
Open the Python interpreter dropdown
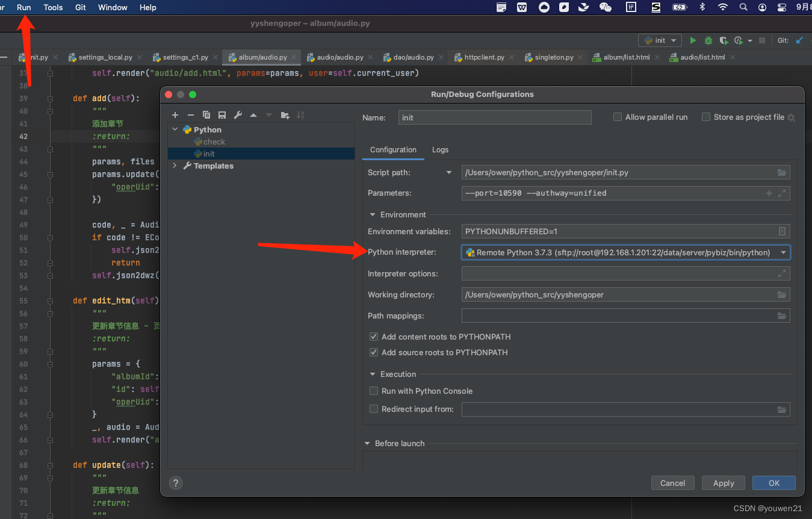coord(783,253)
